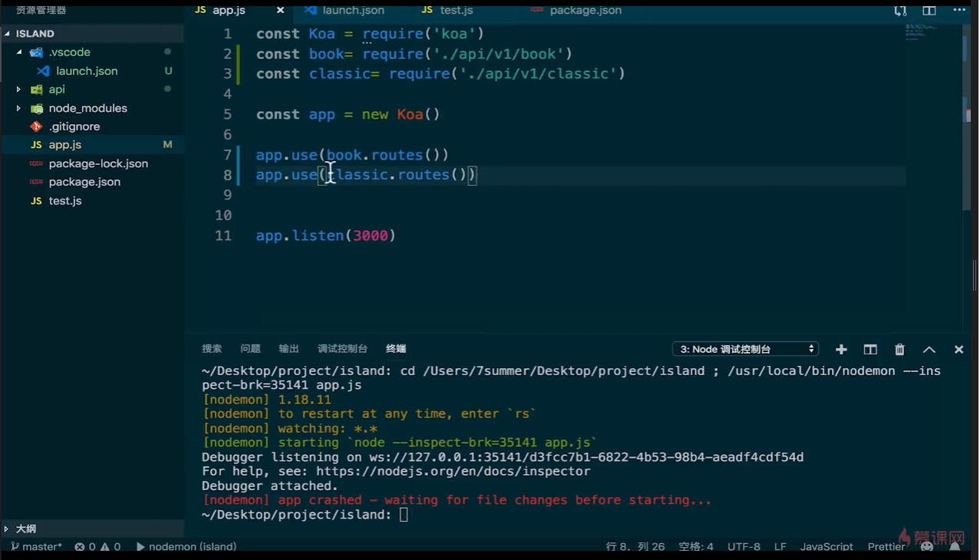
Task: Open notifications bell in status bar
Action: click(955, 547)
